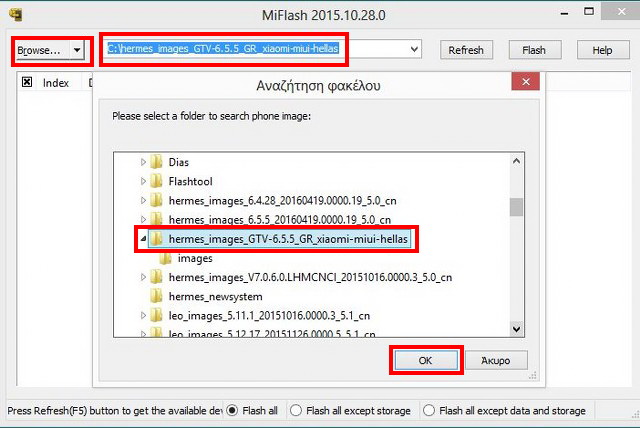Click the status bar Refresh(F5) message
640x428 pixels.
click(115, 410)
